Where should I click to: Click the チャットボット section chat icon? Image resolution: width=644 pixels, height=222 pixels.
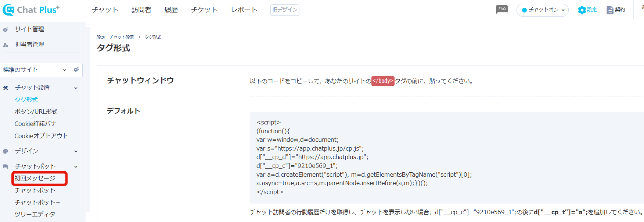pos(6,167)
